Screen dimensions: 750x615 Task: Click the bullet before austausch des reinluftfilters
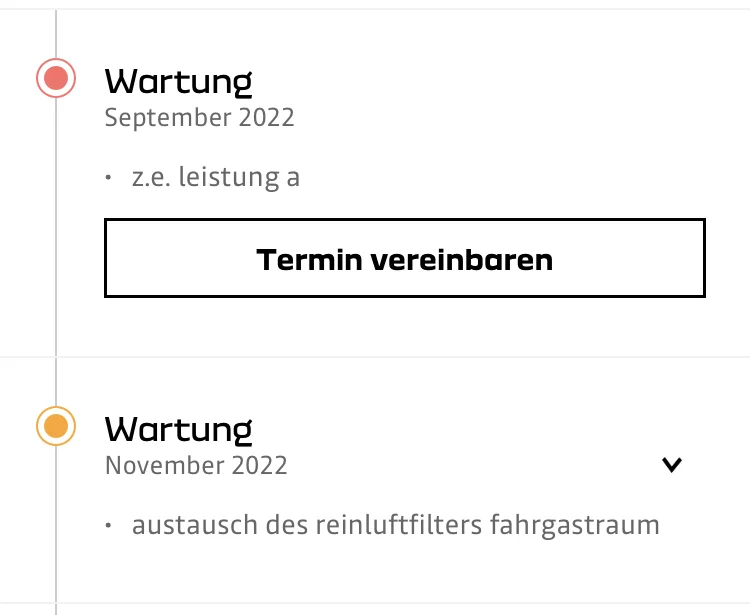coord(108,526)
